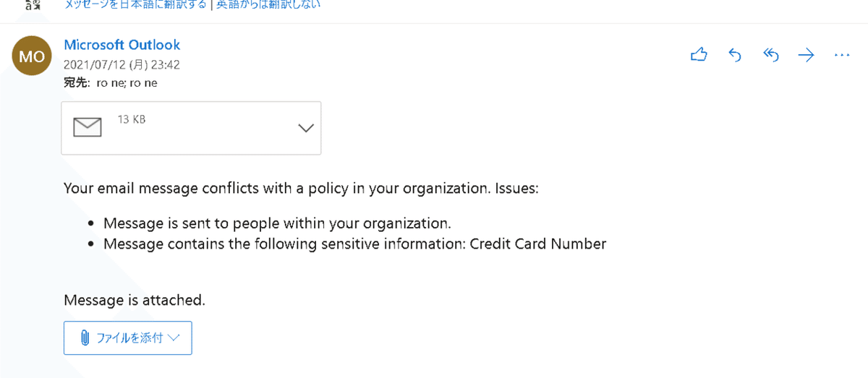Choose the Reply all double-arrow icon
This screenshot has height=378, width=868.
(x=770, y=55)
